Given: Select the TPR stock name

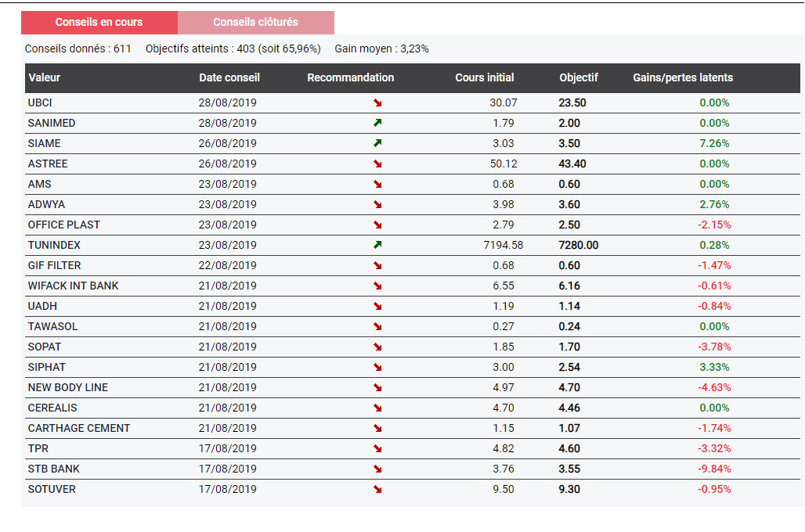Looking at the screenshot, I should [x=38, y=449].
